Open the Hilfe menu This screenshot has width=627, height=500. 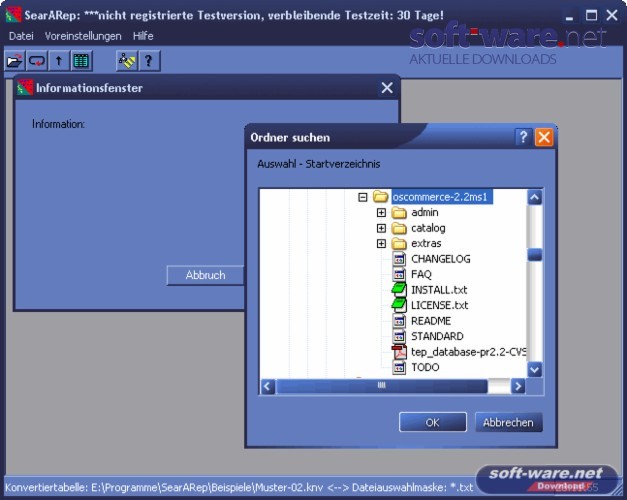point(143,36)
